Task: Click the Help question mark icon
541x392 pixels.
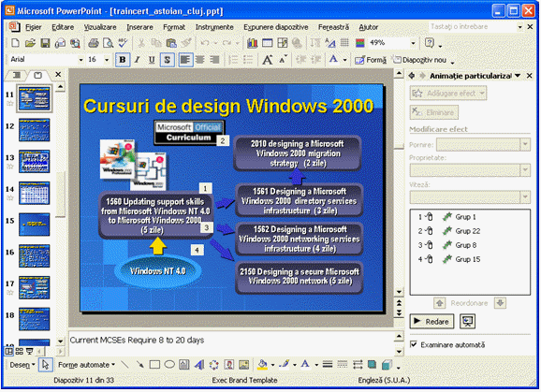Action: (430, 43)
